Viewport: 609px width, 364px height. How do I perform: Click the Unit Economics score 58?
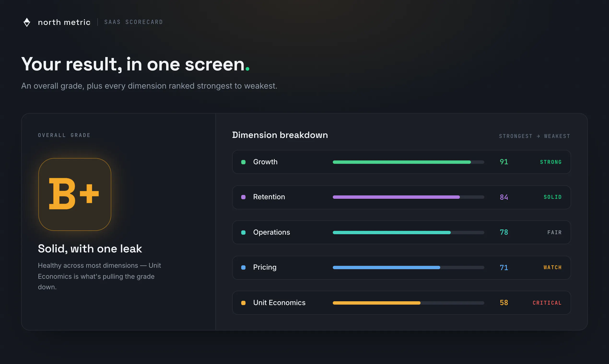504,303
